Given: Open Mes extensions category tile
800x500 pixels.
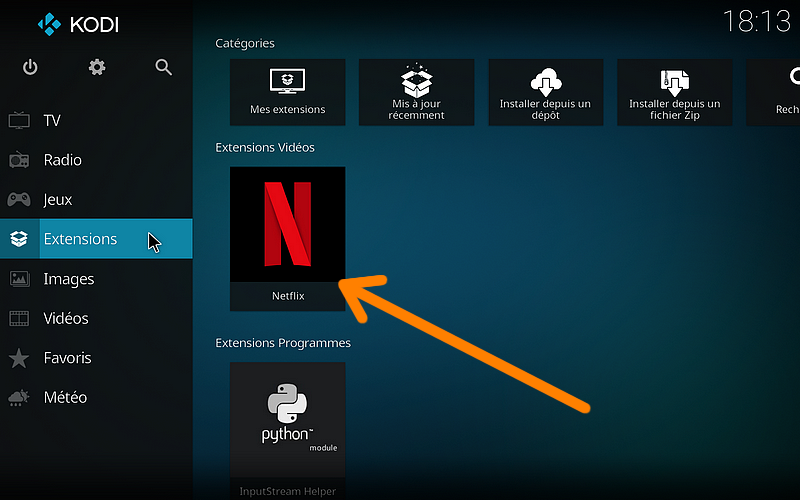Looking at the screenshot, I should point(288,92).
